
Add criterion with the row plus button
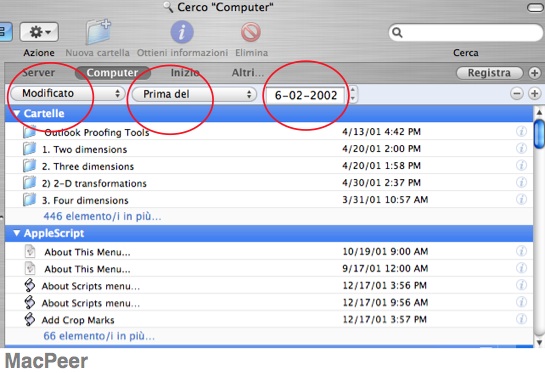pos(535,94)
